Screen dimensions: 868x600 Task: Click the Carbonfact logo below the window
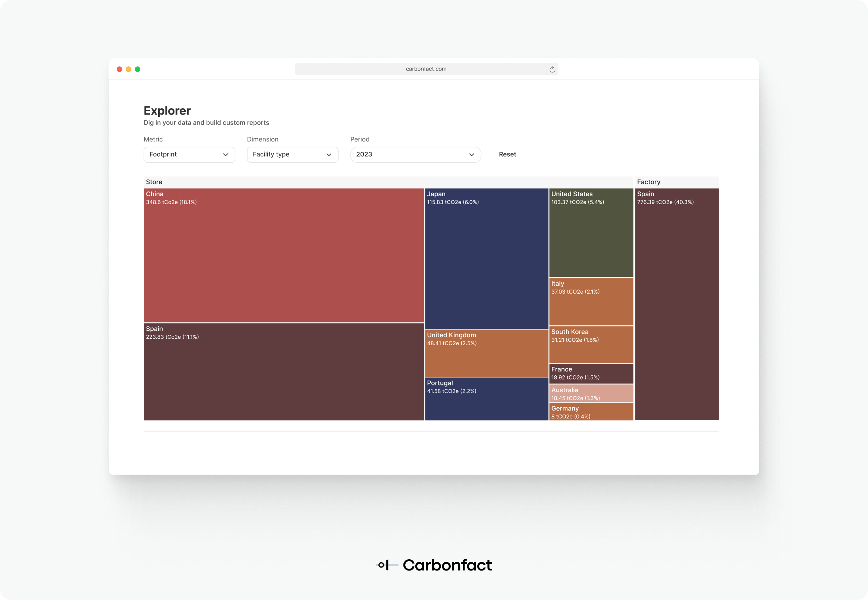pyautogui.click(x=434, y=565)
